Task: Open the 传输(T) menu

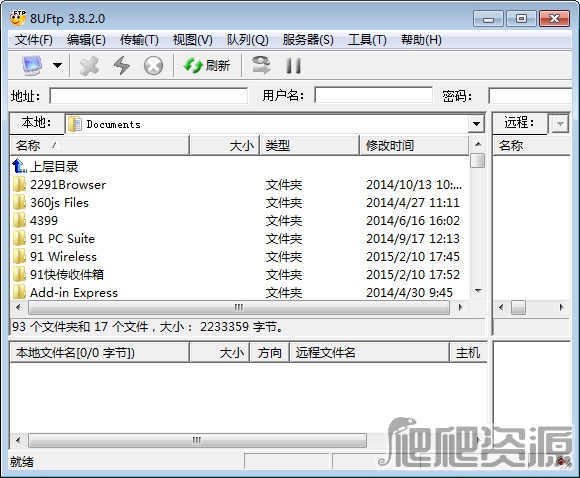Action: [139, 40]
